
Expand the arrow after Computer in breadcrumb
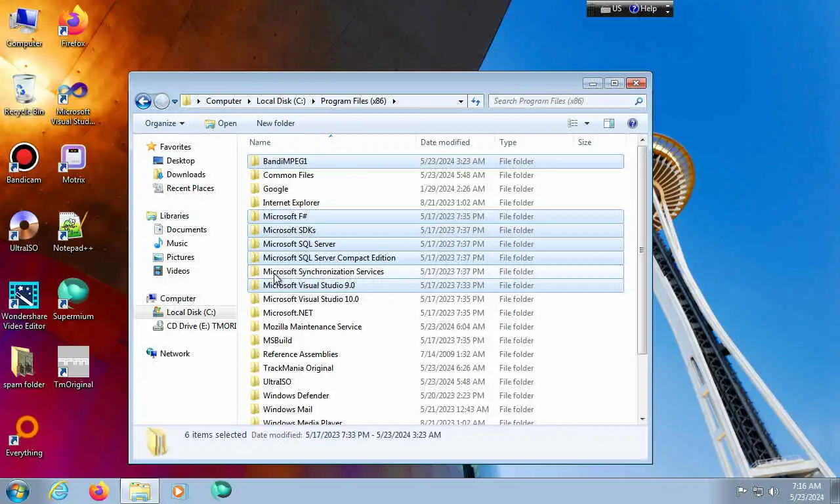[249, 101]
